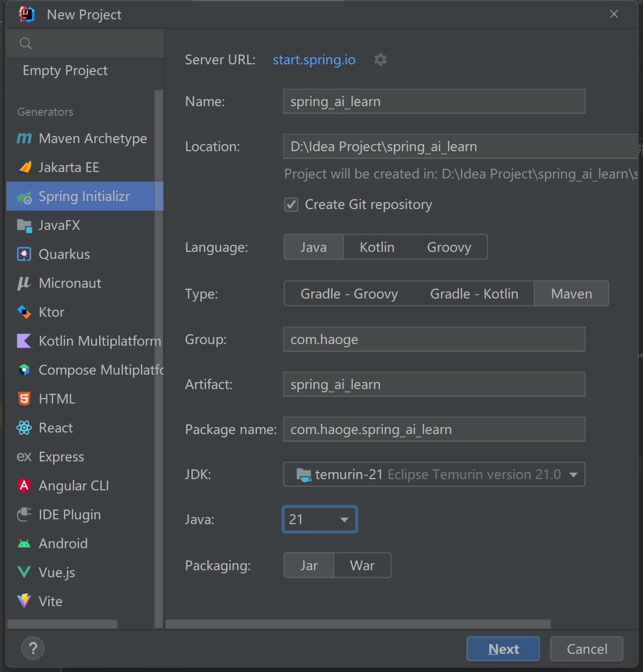Click the JavaFX folder icon
Image resolution: width=643 pixels, height=672 pixels.
tap(25, 225)
